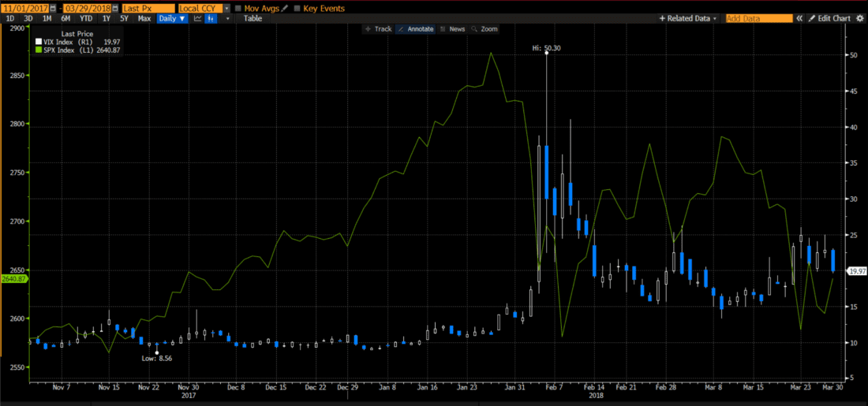This screenshot has height=406, width=868.
Task: Show News on the chart
Action: point(453,28)
